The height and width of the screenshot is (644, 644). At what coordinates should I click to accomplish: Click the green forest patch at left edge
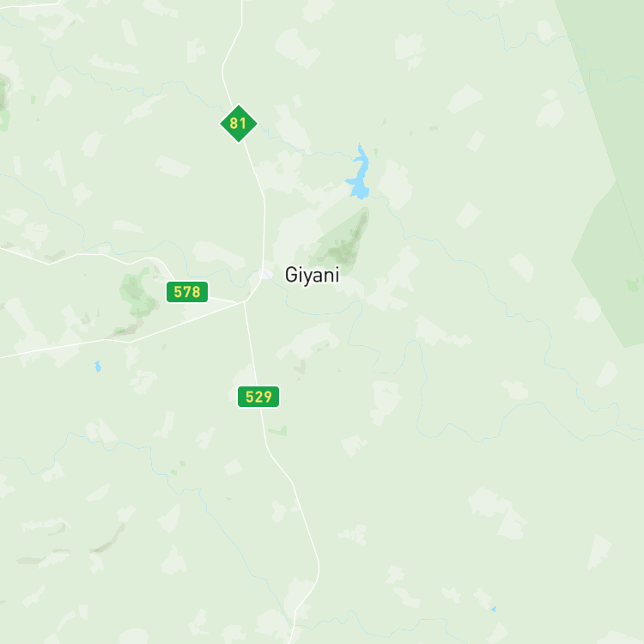point(4,103)
